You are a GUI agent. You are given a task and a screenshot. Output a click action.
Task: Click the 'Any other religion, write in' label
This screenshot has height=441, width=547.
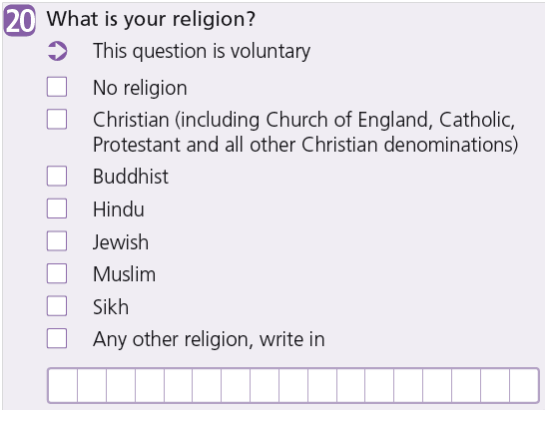[209, 339]
